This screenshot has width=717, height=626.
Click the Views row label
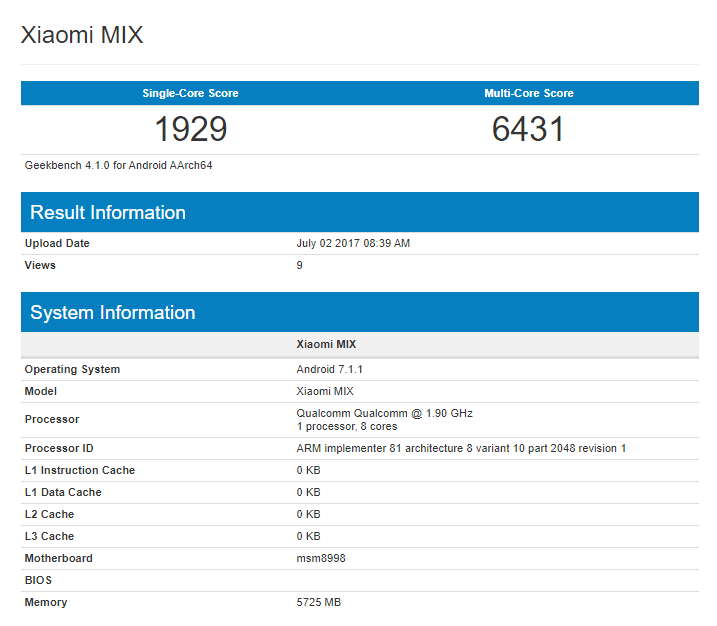(40, 265)
